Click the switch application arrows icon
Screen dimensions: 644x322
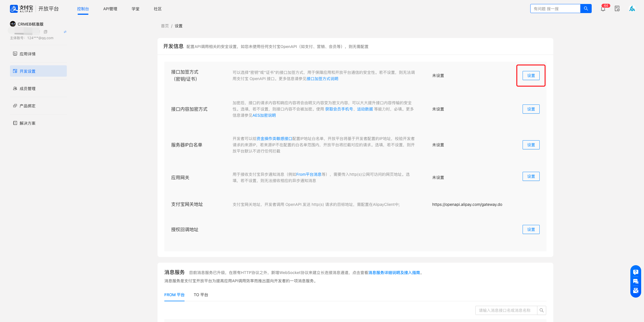pyautogui.click(x=65, y=32)
